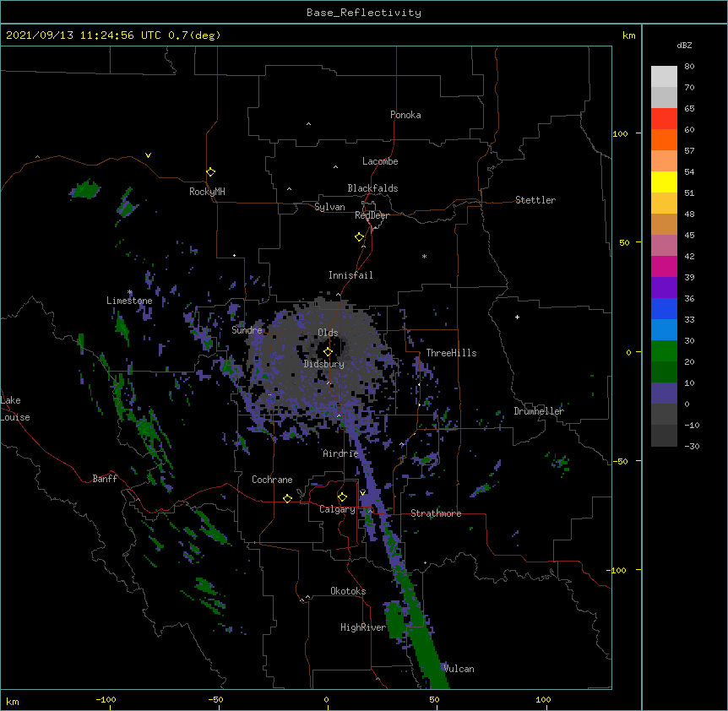Screen dimensions: 728x711
Task: Click the Blackfalds city label
Action: (372, 188)
